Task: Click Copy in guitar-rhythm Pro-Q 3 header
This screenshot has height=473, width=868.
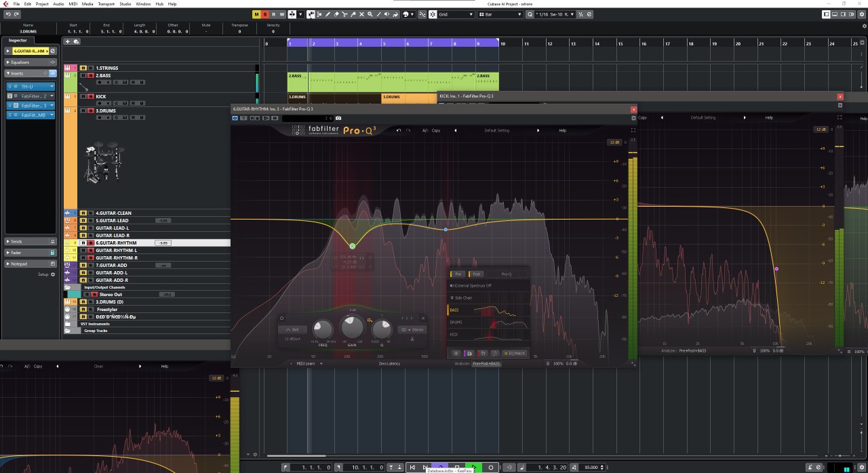Action: pos(435,130)
